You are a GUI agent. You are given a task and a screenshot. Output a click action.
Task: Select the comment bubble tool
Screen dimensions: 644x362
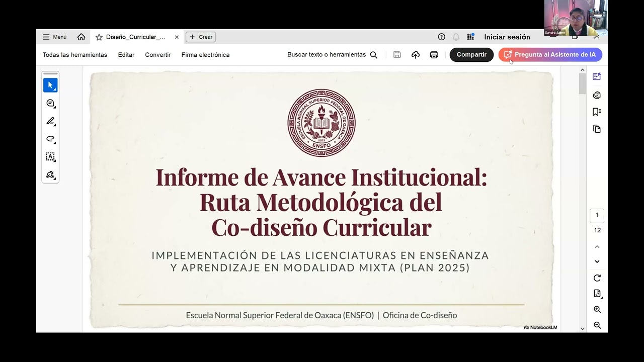coord(50,103)
